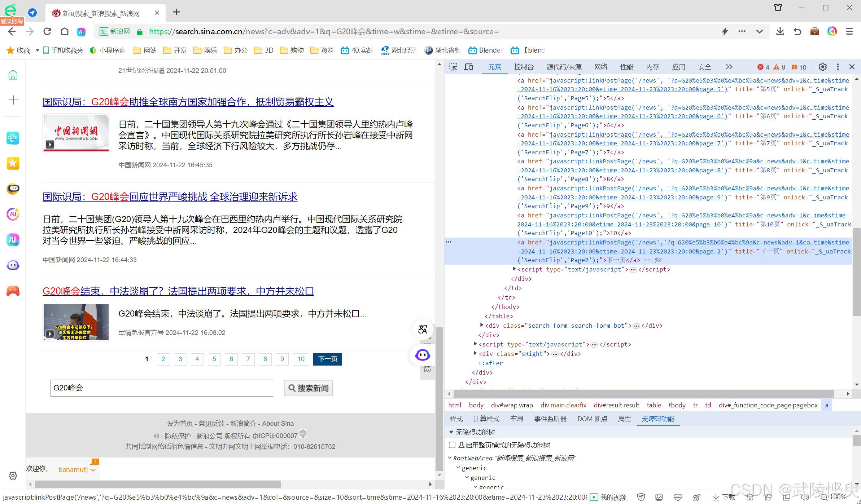Open the sidebar game controller icon
The width and height of the screenshot is (861, 504).
13,291
